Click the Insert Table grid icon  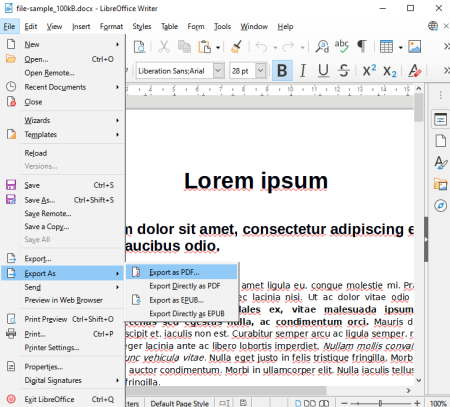386,47
